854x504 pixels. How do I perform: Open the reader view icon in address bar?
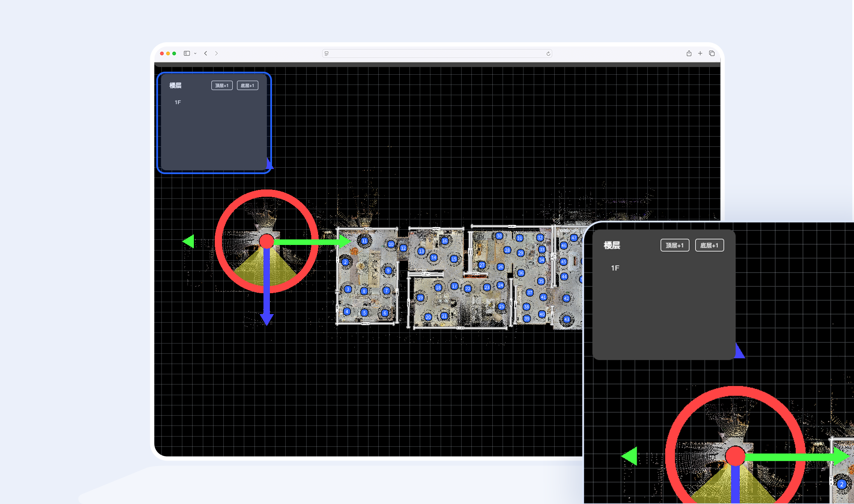327,53
